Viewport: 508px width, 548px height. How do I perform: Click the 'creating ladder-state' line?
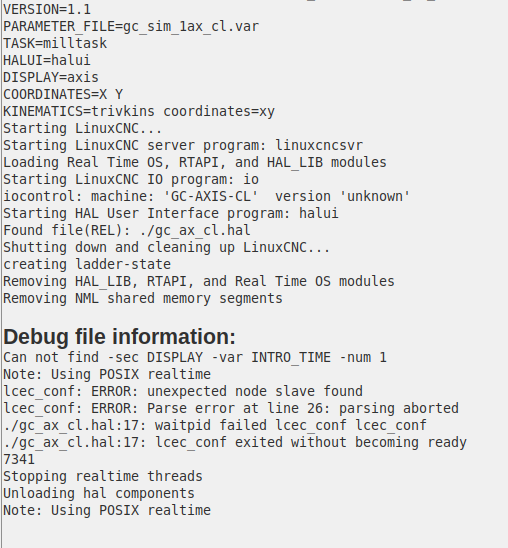click(x=87, y=265)
